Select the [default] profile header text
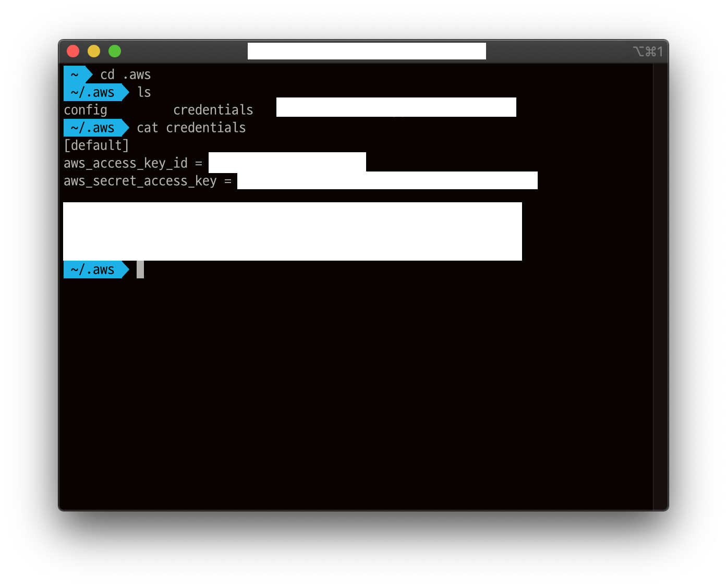Image resolution: width=727 pixels, height=588 pixels. [96, 145]
